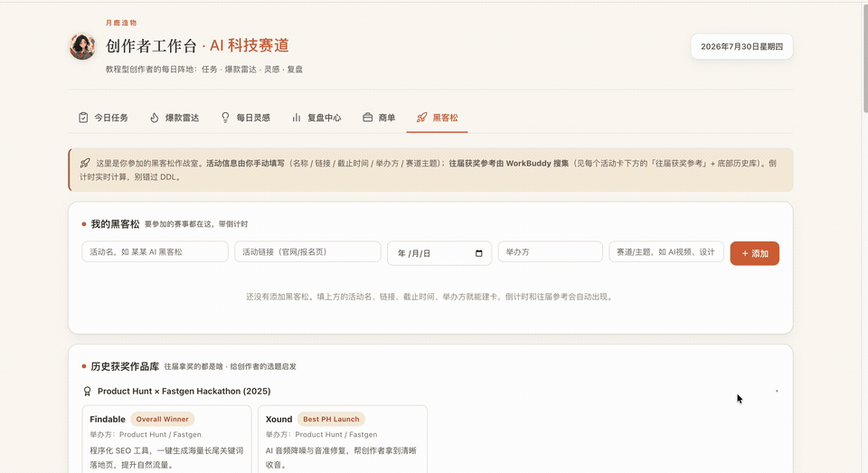Screen dimensions: 868x473
Task: Select the 商单 tab
Action: (379, 118)
